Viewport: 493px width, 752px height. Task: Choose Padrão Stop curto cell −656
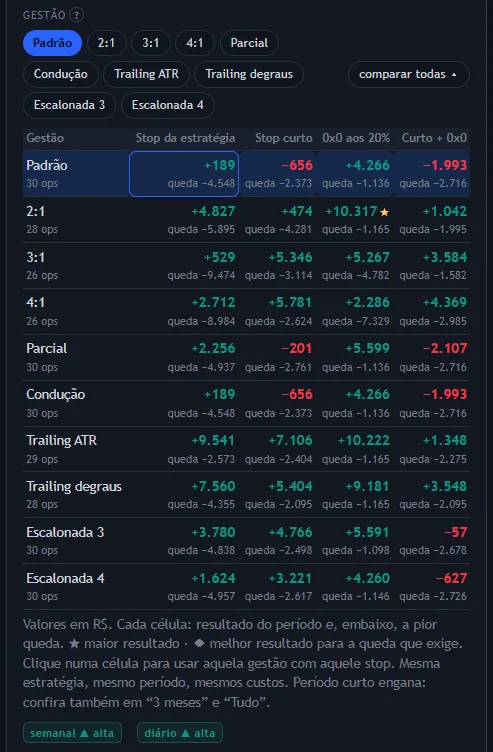[x=278, y=174]
